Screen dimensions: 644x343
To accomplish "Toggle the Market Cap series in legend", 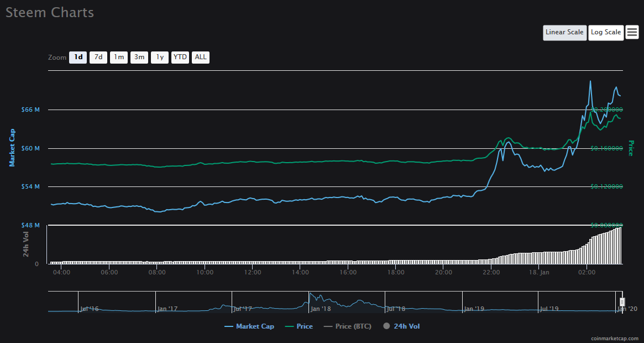I will pos(249,326).
